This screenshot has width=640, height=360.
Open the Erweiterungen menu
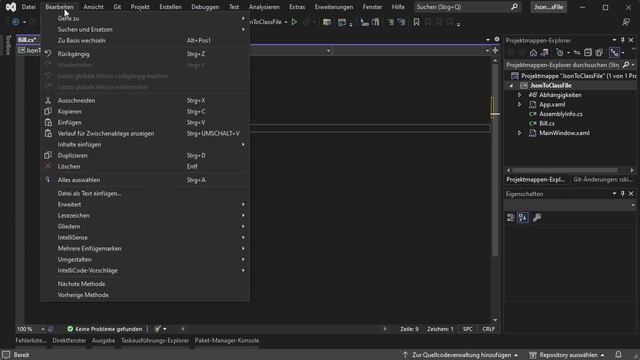(334, 7)
